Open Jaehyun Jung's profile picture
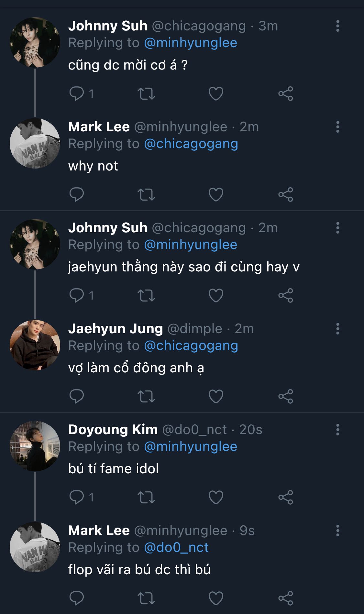This screenshot has width=364, height=614. click(35, 345)
